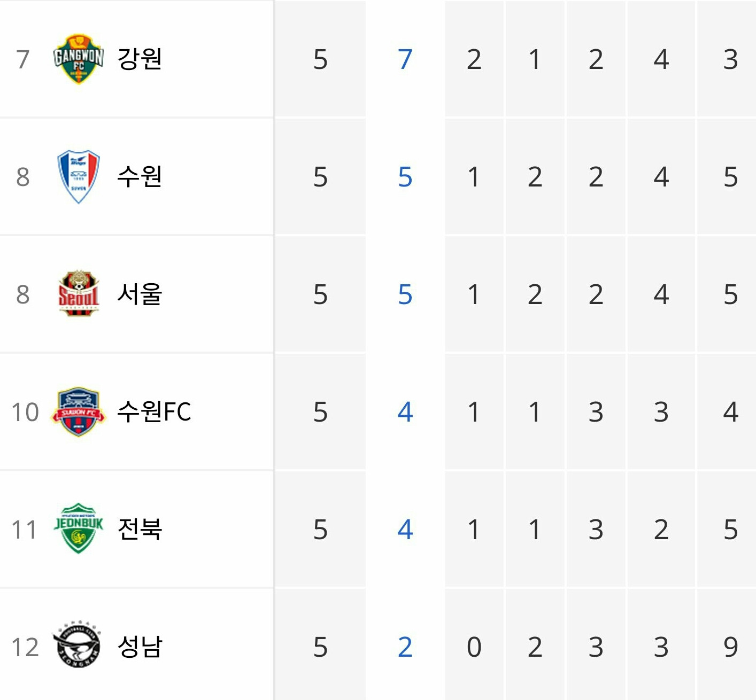
Task: Click Seongnam's wins value 0
Action: 474,647
